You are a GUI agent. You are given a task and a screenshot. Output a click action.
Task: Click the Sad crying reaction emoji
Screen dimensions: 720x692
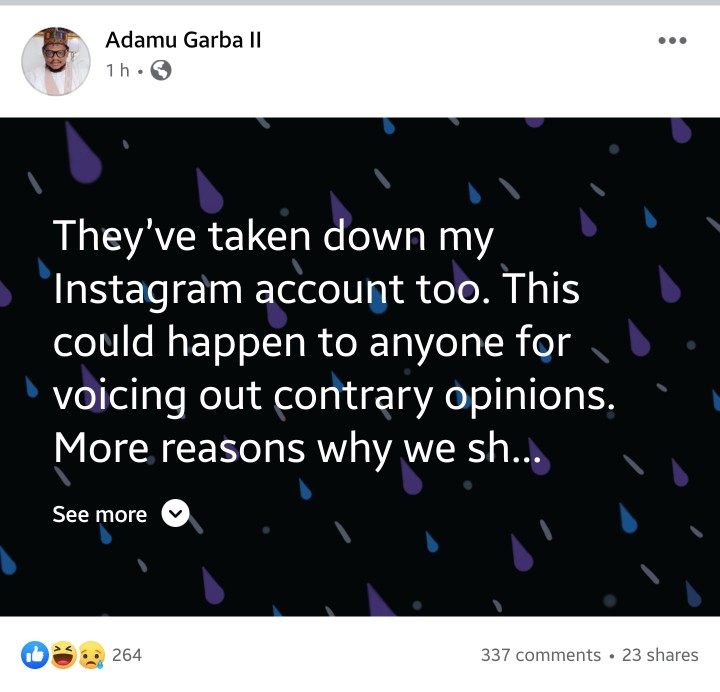click(90, 655)
